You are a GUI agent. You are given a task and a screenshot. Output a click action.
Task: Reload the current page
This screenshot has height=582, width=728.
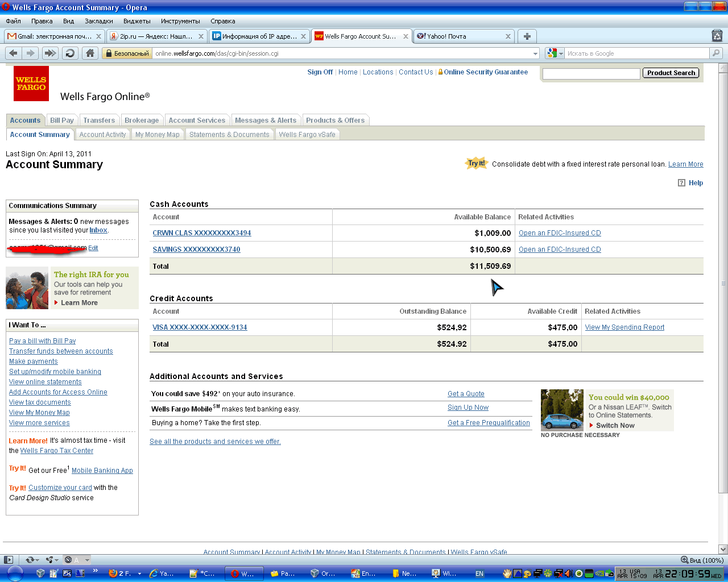pyautogui.click(x=70, y=53)
